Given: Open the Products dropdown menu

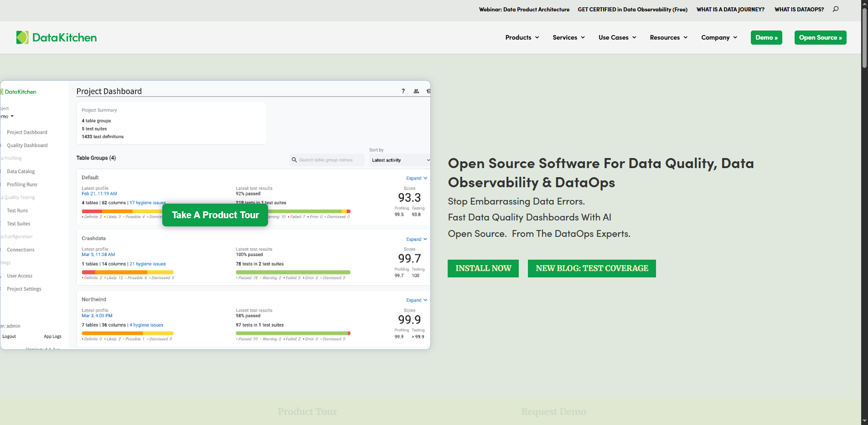Looking at the screenshot, I should coord(522,37).
